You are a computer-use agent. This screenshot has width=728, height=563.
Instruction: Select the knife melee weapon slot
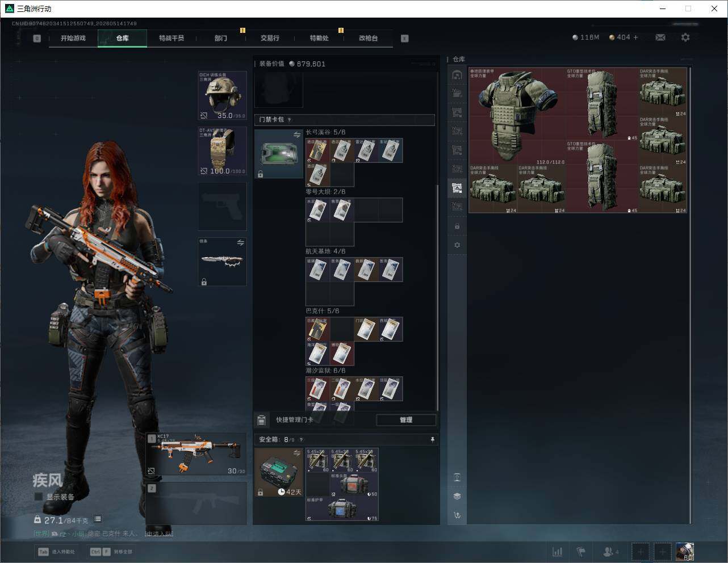[x=223, y=262]
